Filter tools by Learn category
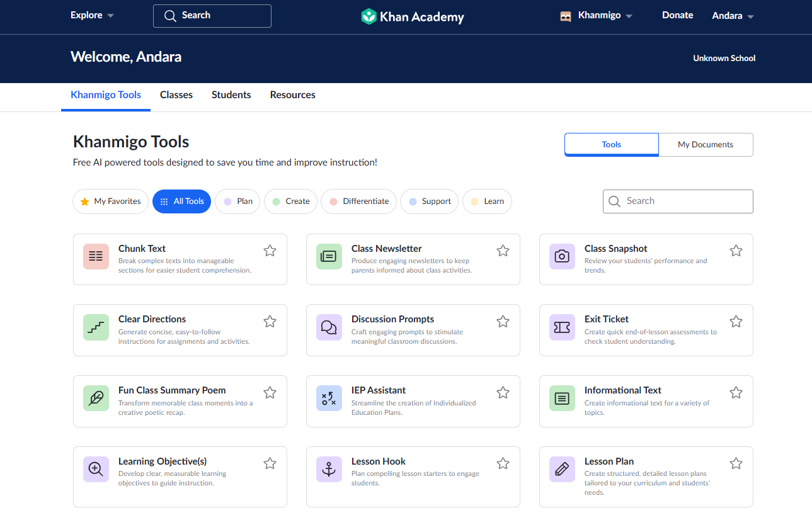 click(488, 201)
